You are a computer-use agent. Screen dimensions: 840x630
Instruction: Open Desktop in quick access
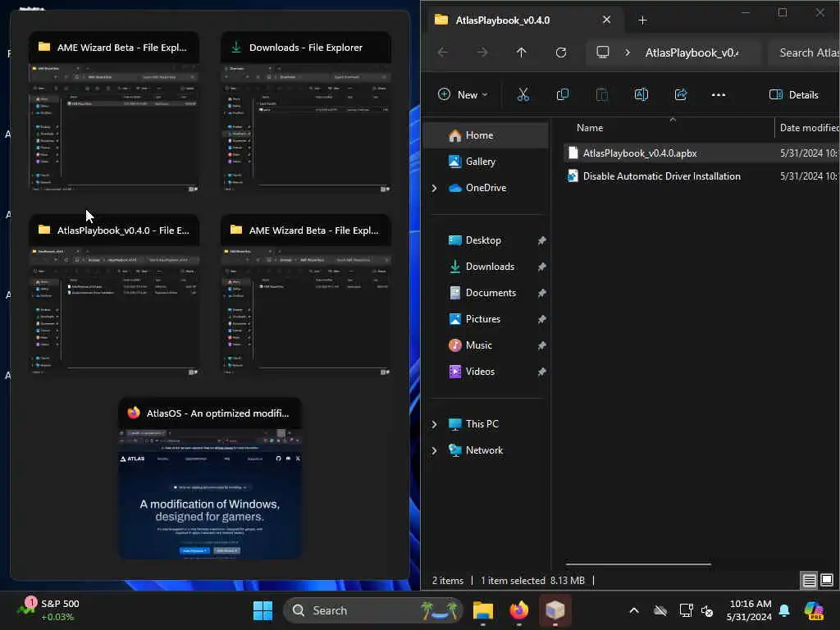tap(486, 240)
